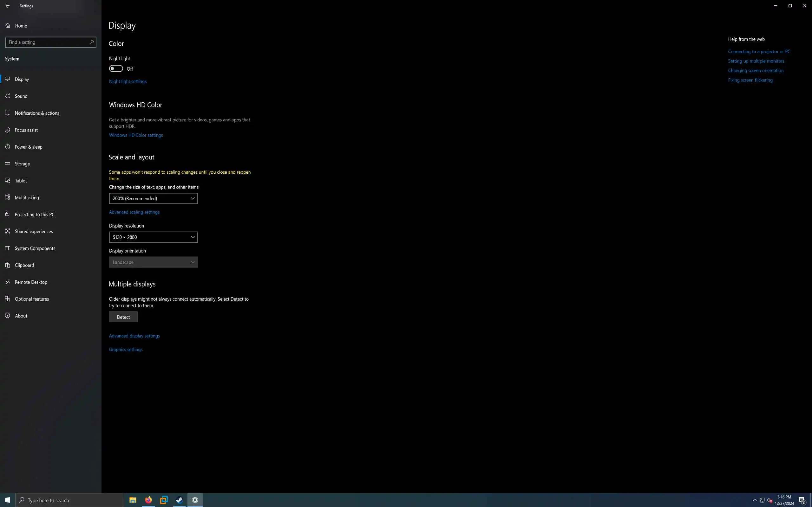The width and height of the screenshot is (812, 507).
Task: Click the Remote Desktop icon
Action: click(x=8, y=282)
